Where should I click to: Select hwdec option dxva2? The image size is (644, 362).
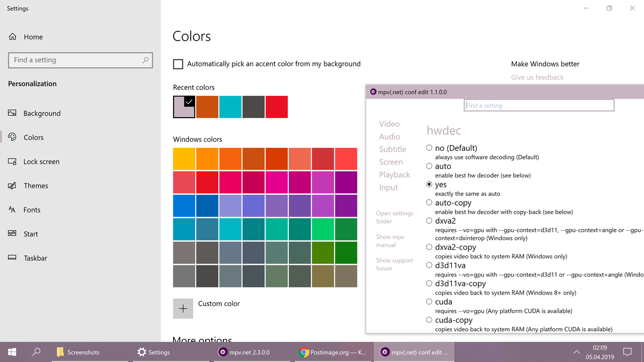point(429,220)
